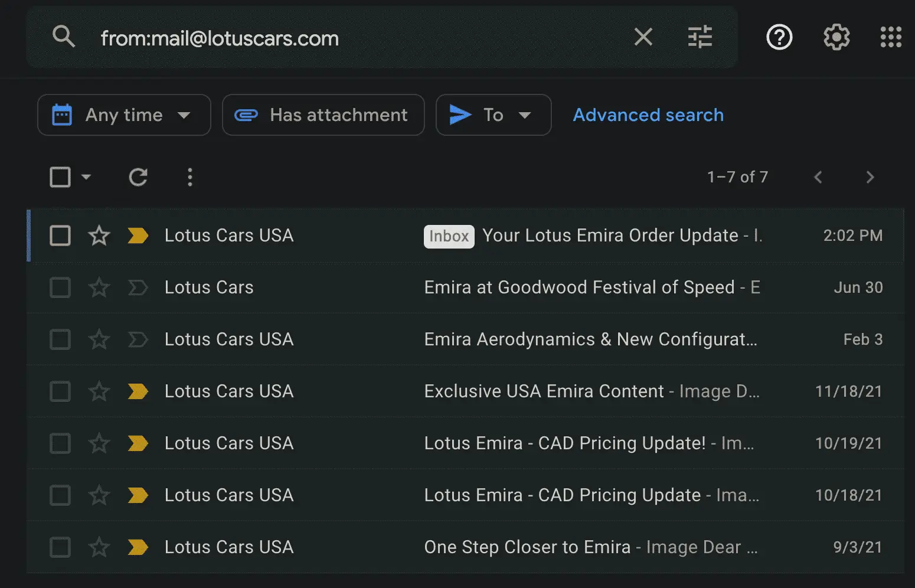
Task: Toggle the Has attachment filter chip
Action: 323,115
